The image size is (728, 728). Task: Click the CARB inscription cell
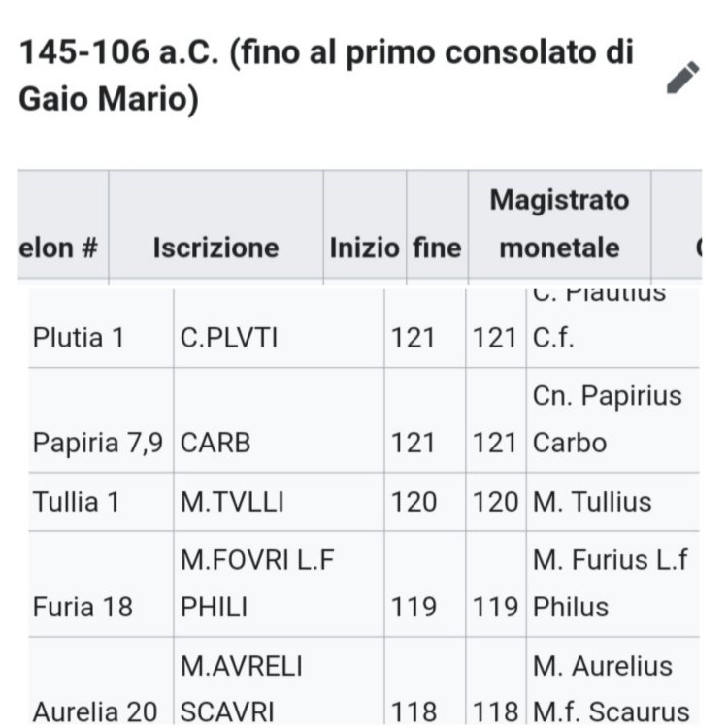pyautogui.click(x=215, y=443)
